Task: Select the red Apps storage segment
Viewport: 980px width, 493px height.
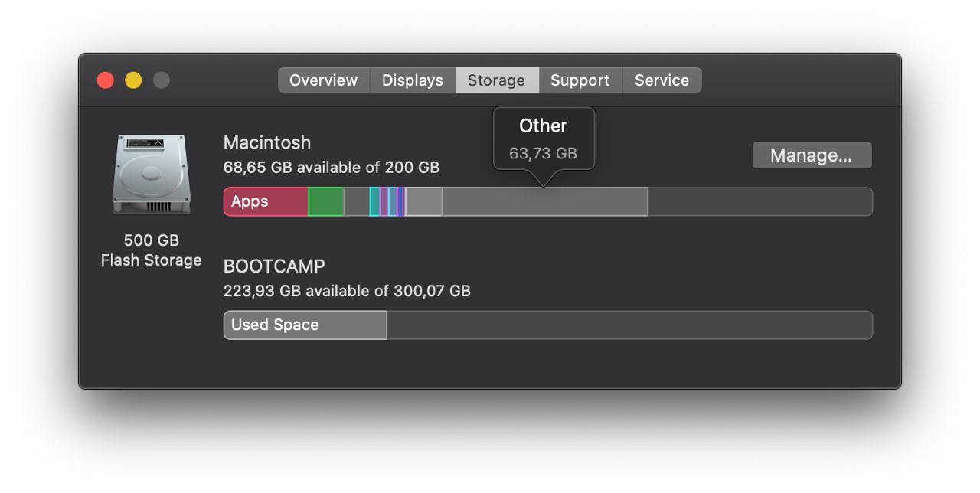Action: [266, 201]
